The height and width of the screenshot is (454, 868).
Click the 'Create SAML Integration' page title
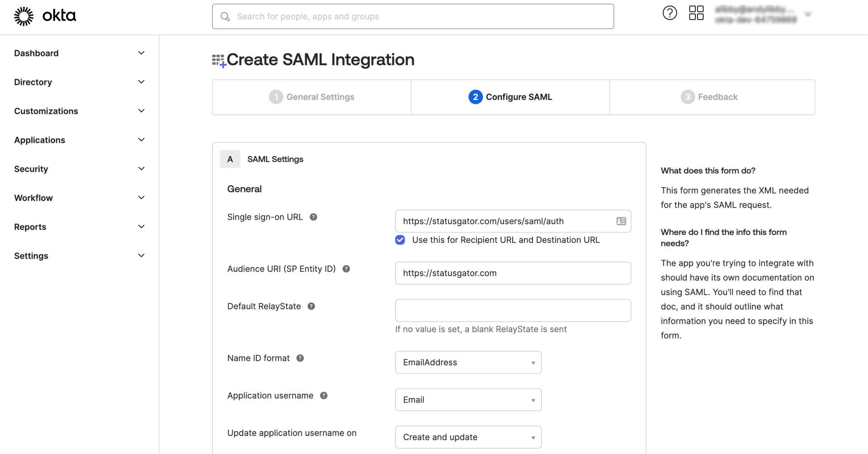click(x=321, y=60)
